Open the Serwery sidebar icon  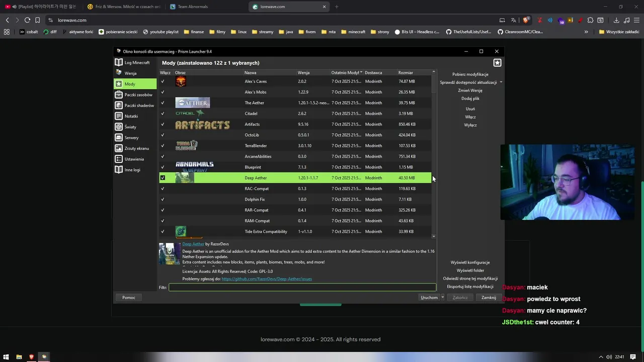(119, 137)
